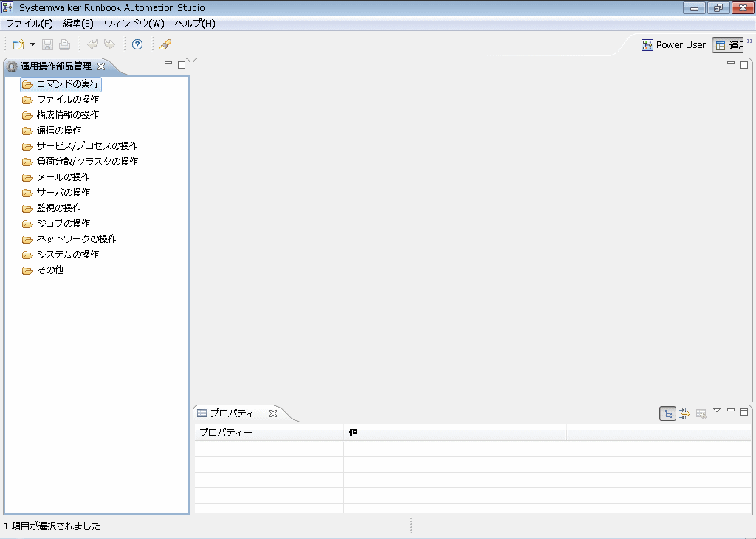The image size is (756, 539).
Task: Open the ファイル(F) menu
Action: point(29,24)
